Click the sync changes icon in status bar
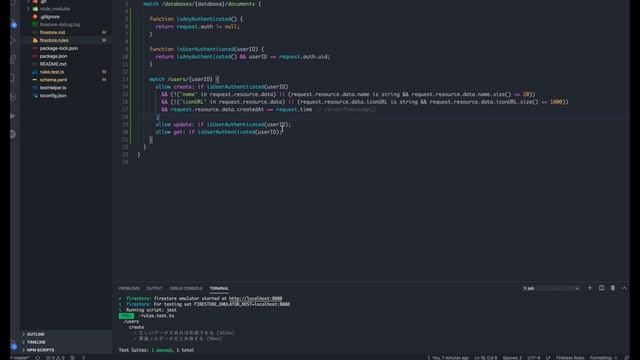Image resolution: width=640 pixels, height=360 pixels. click(x=38, y=358)
